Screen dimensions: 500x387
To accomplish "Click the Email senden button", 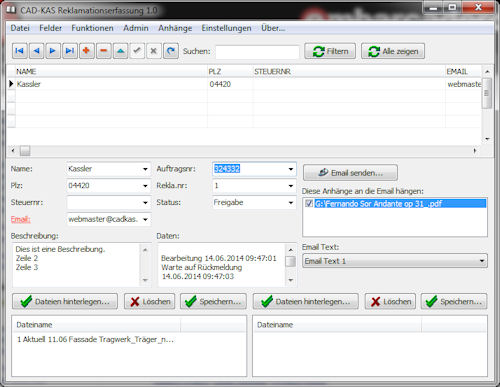I will coord(350,173).
